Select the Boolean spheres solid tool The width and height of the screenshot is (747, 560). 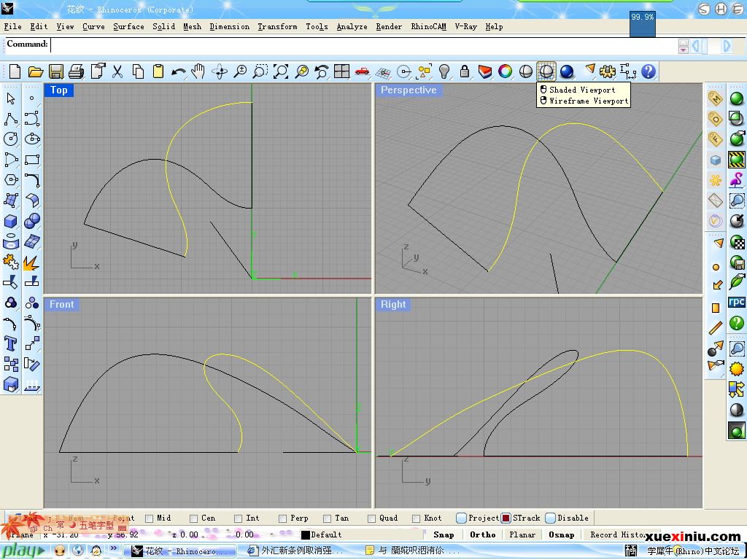pos(32,221)
